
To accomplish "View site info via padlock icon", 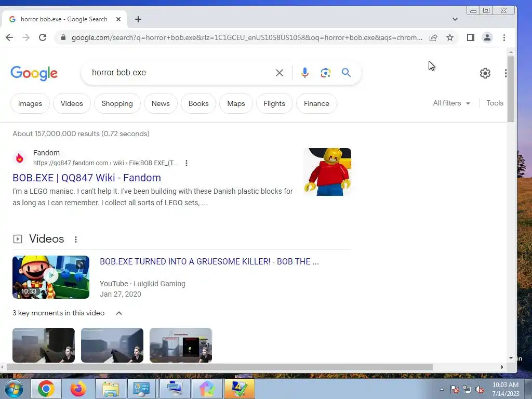I will point(63,37).
